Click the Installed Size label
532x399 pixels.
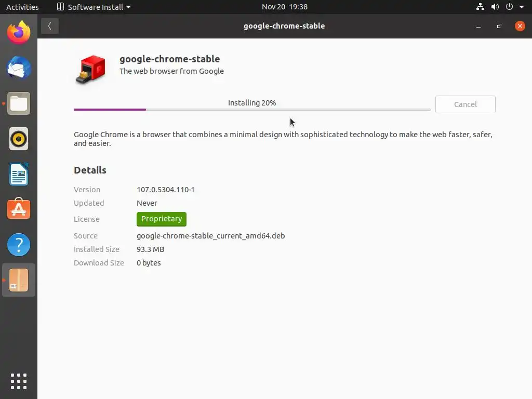[x=96, y=249]
